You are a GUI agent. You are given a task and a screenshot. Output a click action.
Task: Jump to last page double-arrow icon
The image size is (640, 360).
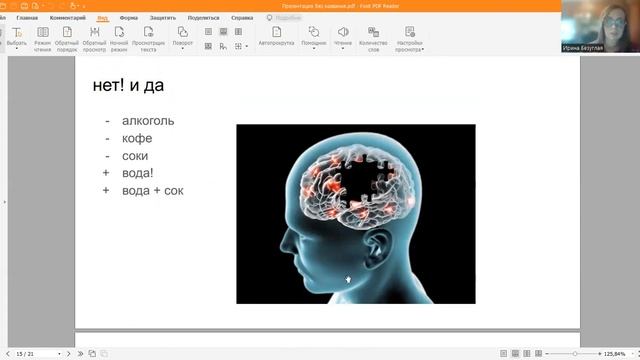click(80, 353)
